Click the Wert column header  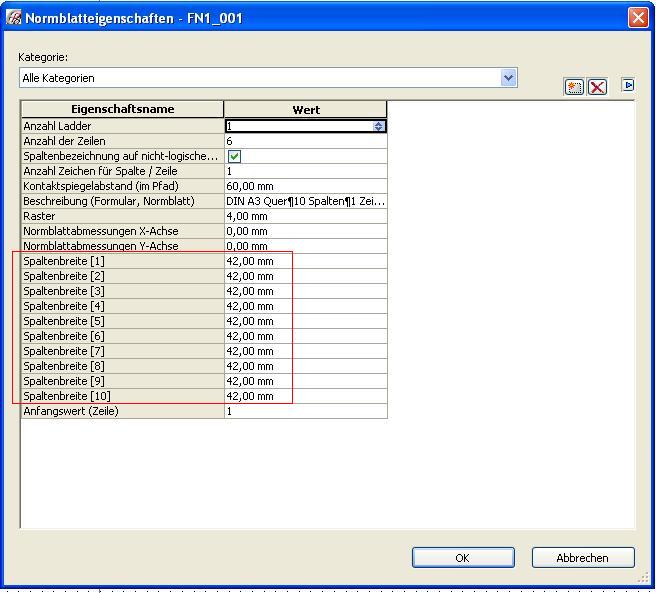(305, 110)
